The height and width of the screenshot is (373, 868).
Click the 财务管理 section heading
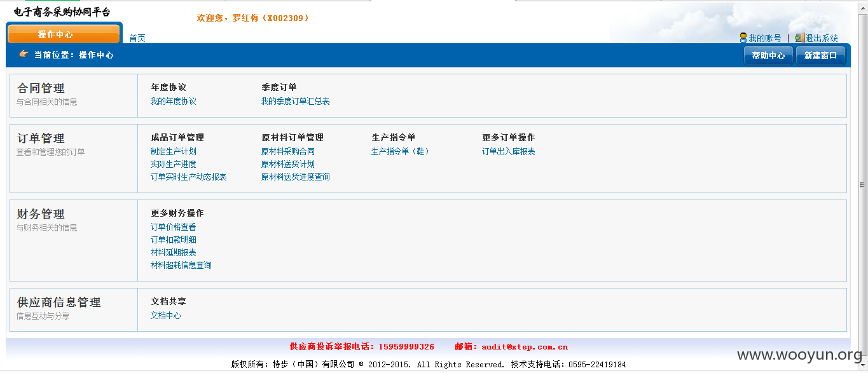coord(41,214)
